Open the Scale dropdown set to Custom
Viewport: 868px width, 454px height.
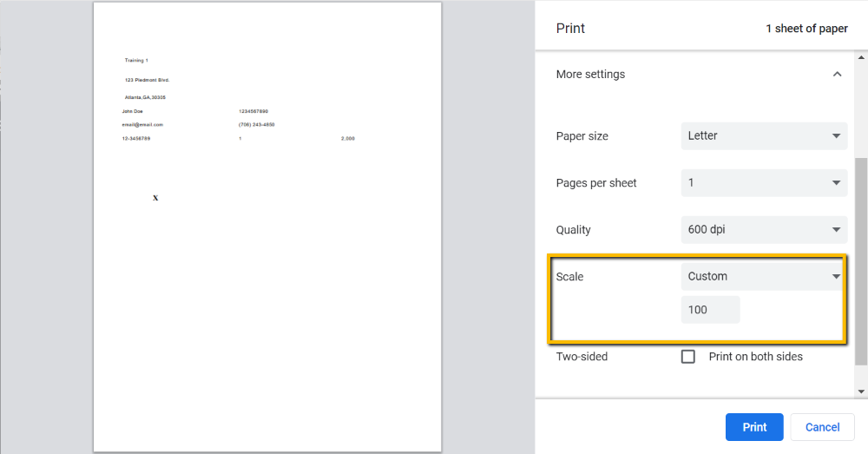(764, 277)
